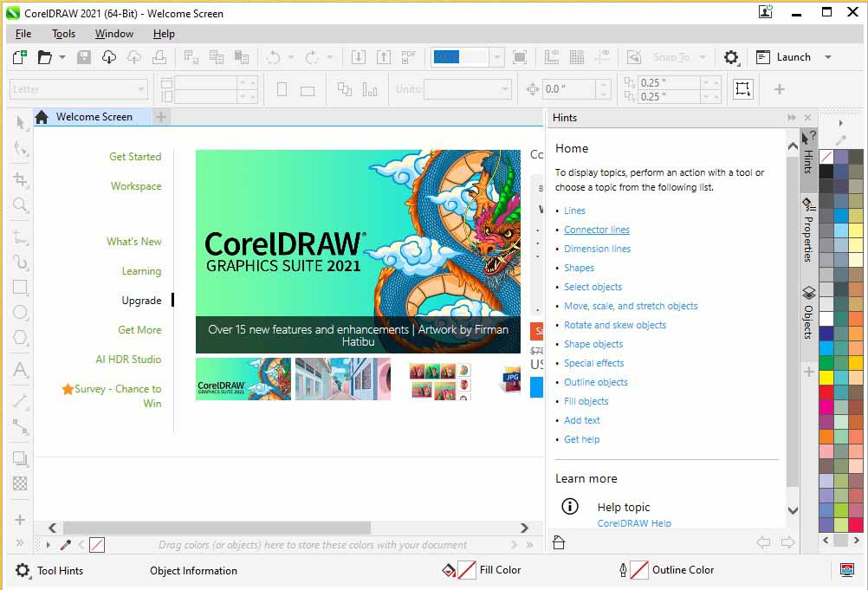Expand the Open file dropdown arrow
Viewport: 868px width, 590px height.
(62, 57)
